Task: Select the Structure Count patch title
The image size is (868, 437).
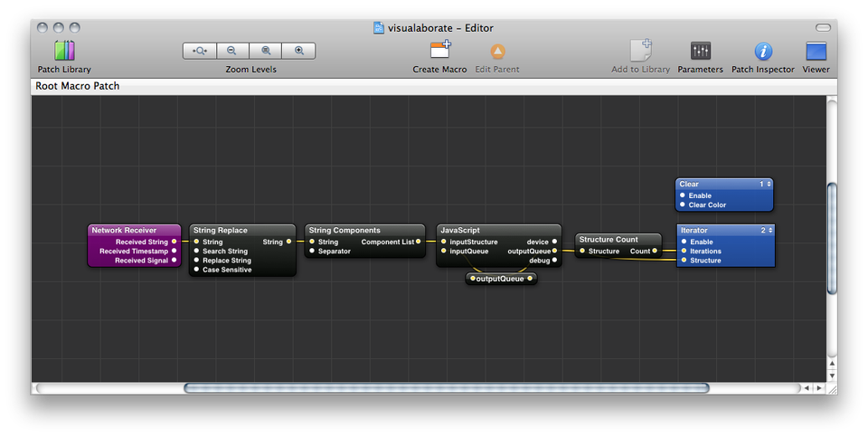Action: (609, 239)
